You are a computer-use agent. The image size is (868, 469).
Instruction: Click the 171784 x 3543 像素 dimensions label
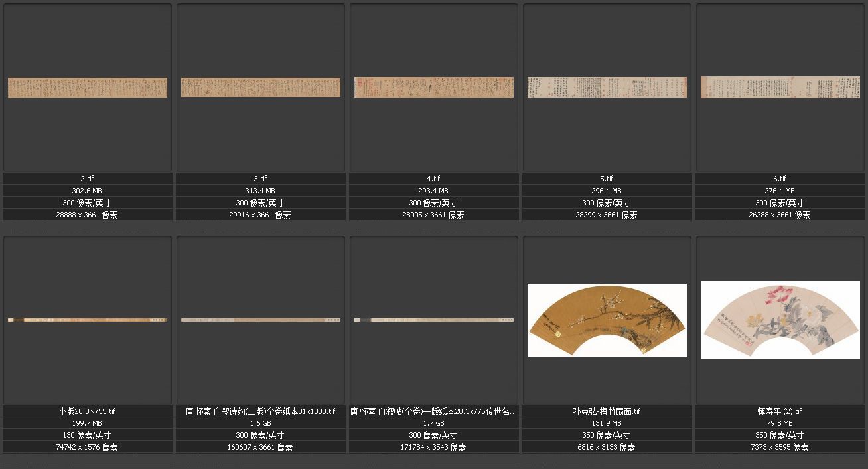pos(434,447)
